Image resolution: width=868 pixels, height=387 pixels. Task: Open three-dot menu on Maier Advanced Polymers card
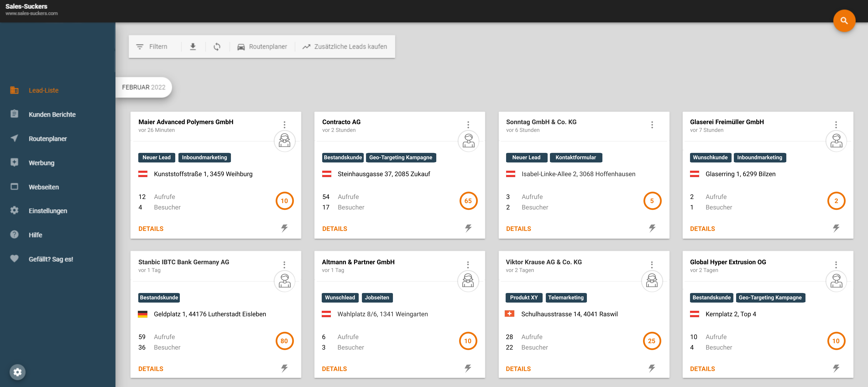[x=284, y=125]
